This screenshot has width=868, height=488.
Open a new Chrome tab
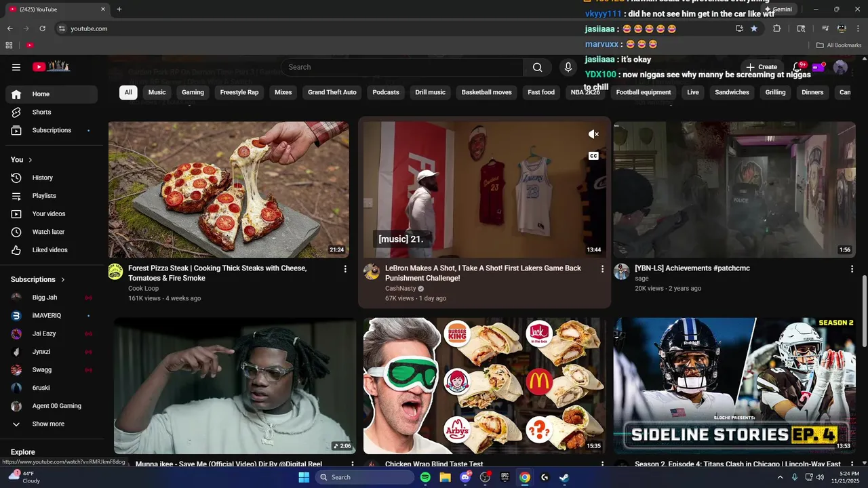(x=119, y=9)
